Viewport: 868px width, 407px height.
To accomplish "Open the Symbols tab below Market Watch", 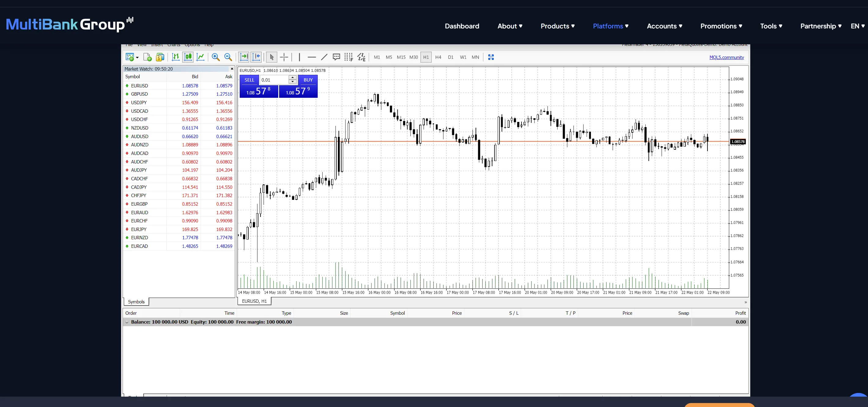I will 136,302.
